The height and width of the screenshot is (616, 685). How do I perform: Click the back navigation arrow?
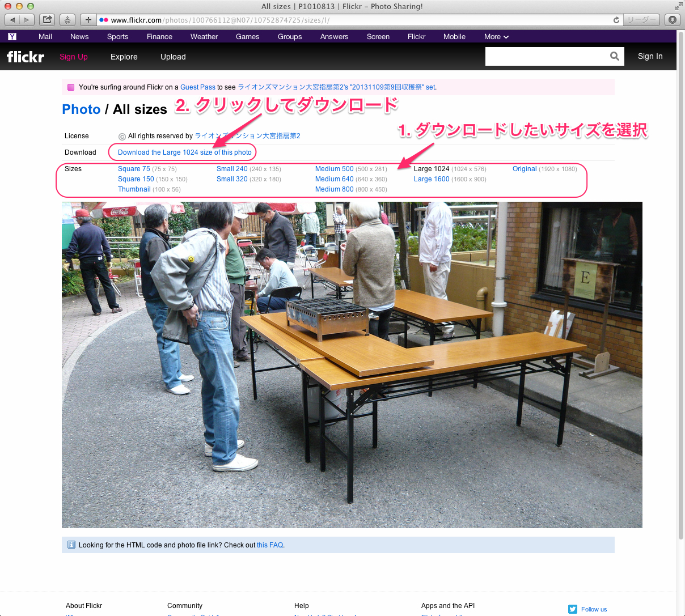[12, 19]
